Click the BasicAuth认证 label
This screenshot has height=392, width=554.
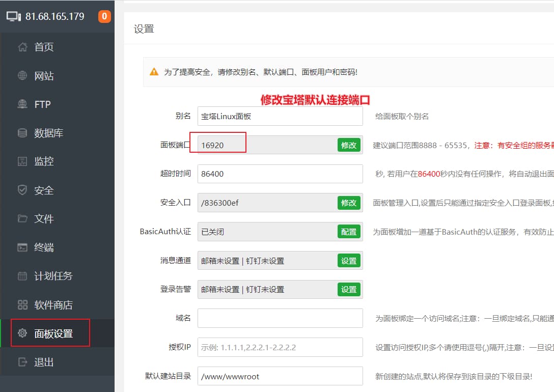click(x=165, y=231)
